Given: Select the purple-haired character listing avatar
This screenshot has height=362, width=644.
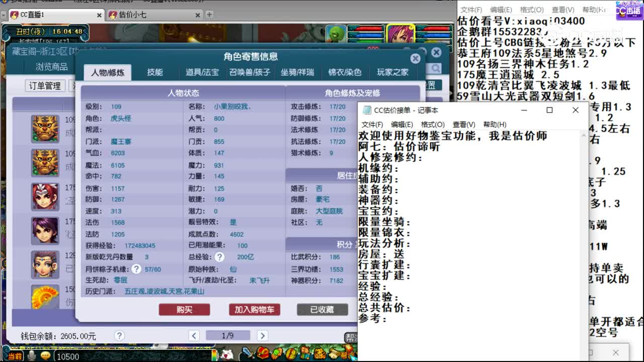Looking at the screenshot, I should [x=45, y=230].
